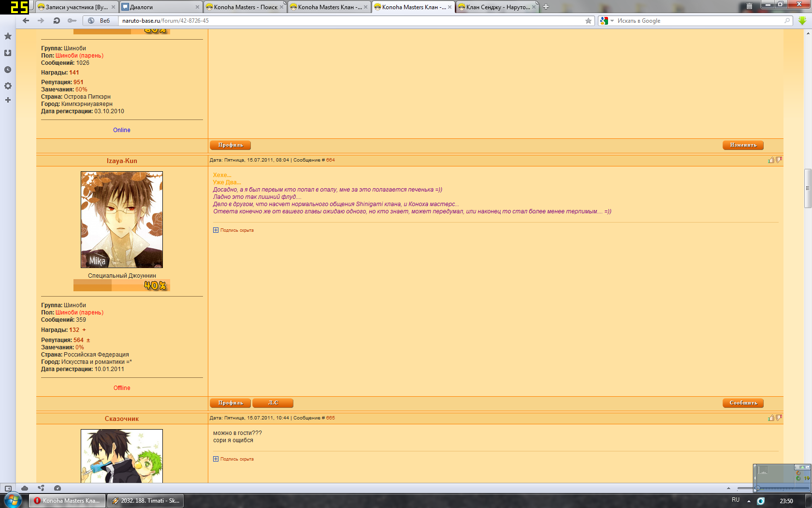Click the taskbar clock showing 23:50

(786, 501)
